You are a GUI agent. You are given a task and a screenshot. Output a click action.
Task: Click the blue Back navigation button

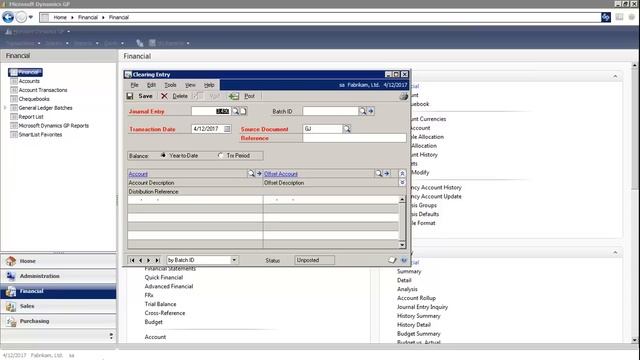pyautogui.click(x=8, y=17)
